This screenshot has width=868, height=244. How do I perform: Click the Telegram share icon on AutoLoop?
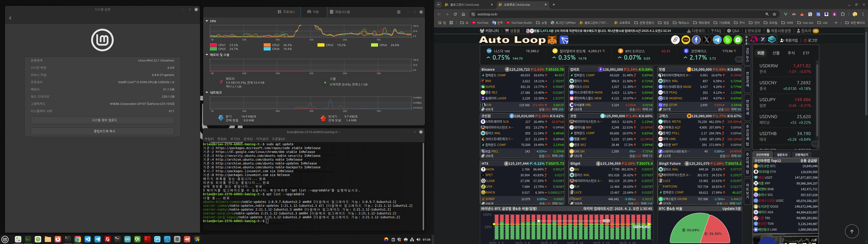717,40
